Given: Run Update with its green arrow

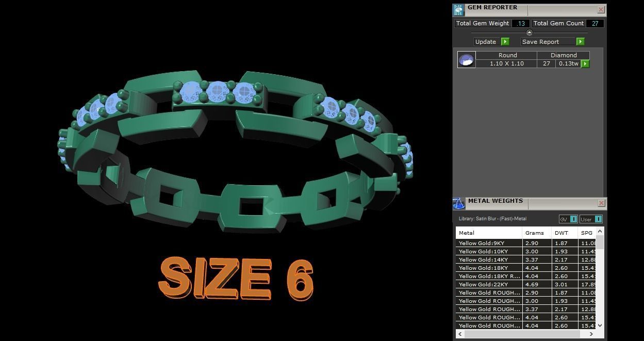Looking at the screenshot, I should [505, 42].
